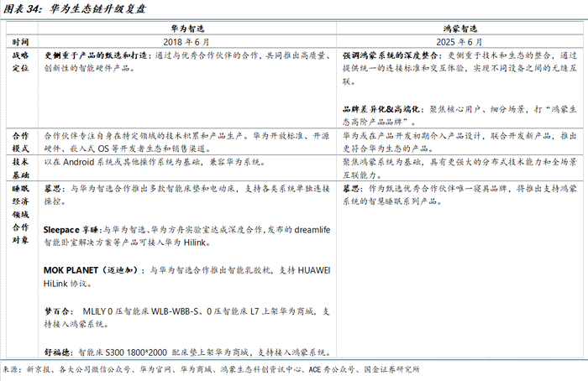Viewport: 588px width, 381px height.
Task: Click the '睡眠经济领域合作对象' row label
Action: [x=20, y=214]
